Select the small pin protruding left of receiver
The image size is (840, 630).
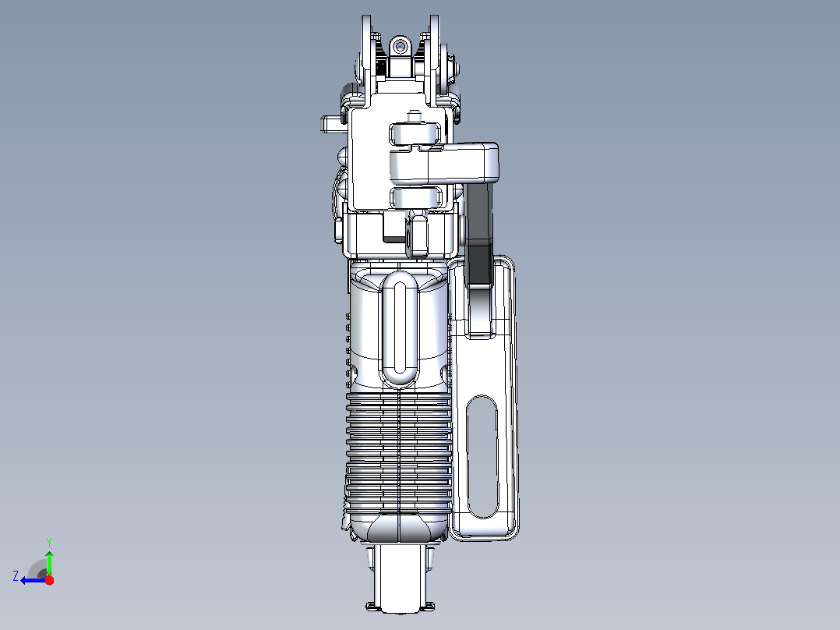333,125
